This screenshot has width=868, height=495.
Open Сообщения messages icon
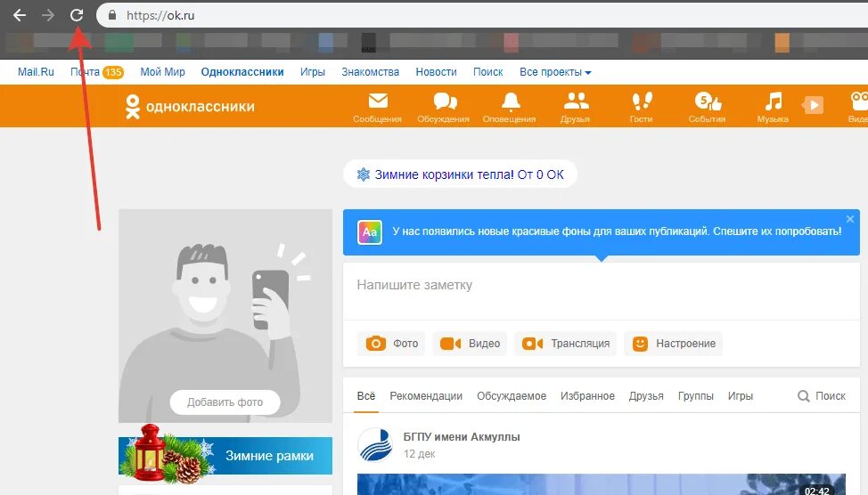click(x=378, y=108)
